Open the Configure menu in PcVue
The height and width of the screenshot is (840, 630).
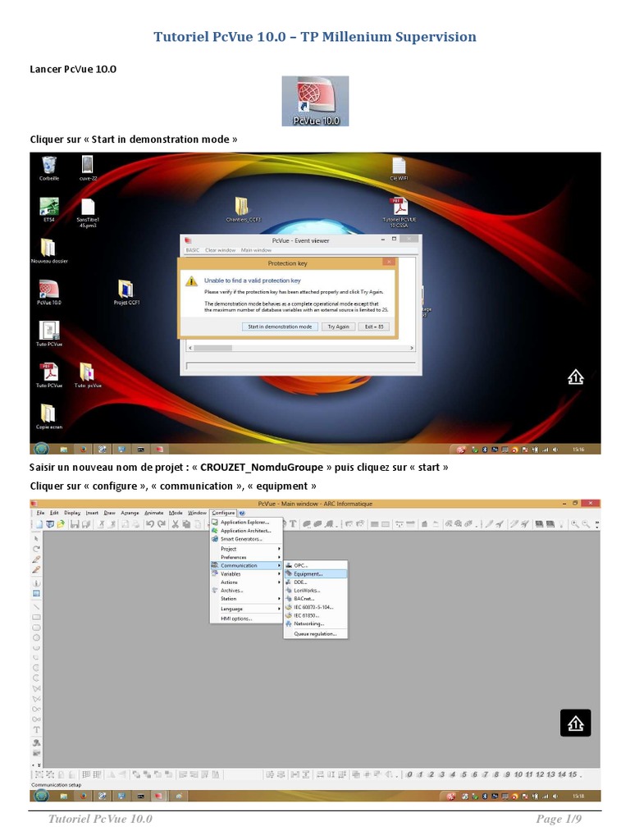click(x=223, y=513)
